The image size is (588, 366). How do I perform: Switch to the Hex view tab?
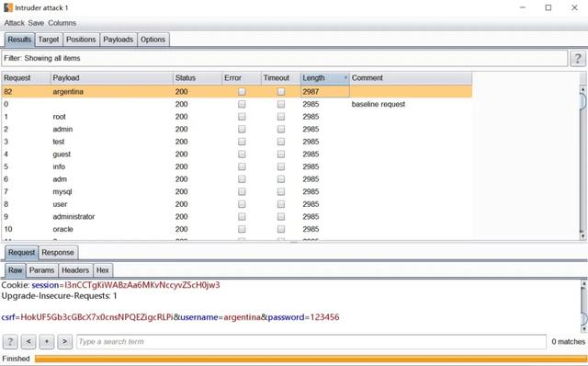102,270
